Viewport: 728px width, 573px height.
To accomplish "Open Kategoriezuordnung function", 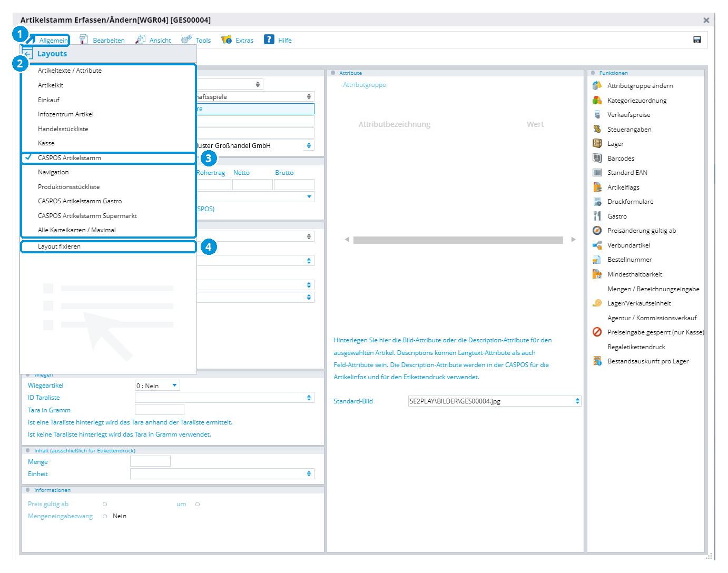I will [637, 101].
